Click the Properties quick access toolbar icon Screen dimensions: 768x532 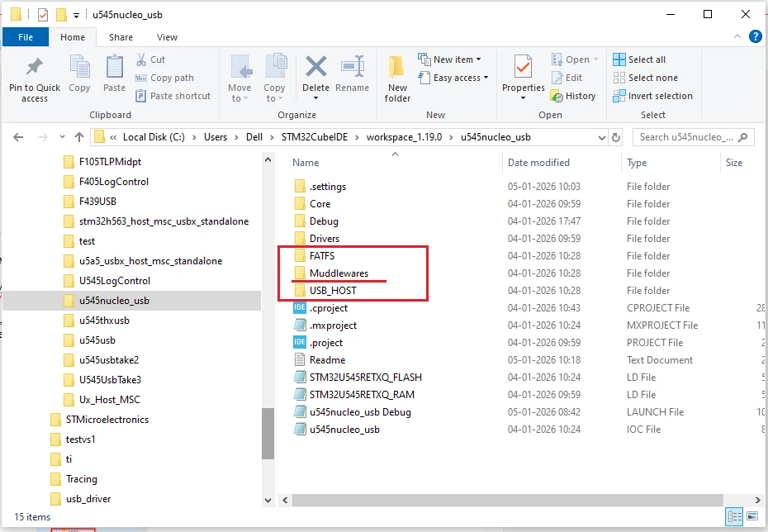[x=43, y=15]
